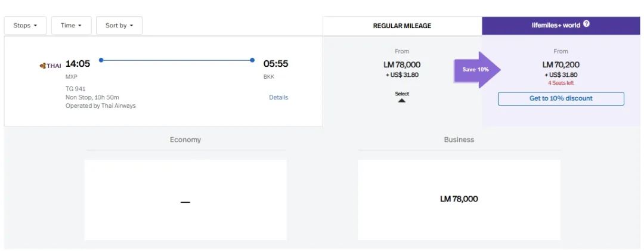Click the empty Economy fare box
The height and width of the screenshot is (251, 644).
(185, 199)
